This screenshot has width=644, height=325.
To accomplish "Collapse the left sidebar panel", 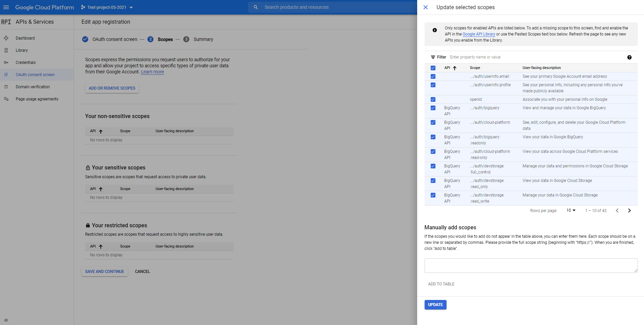I will [x=6, y=320].
